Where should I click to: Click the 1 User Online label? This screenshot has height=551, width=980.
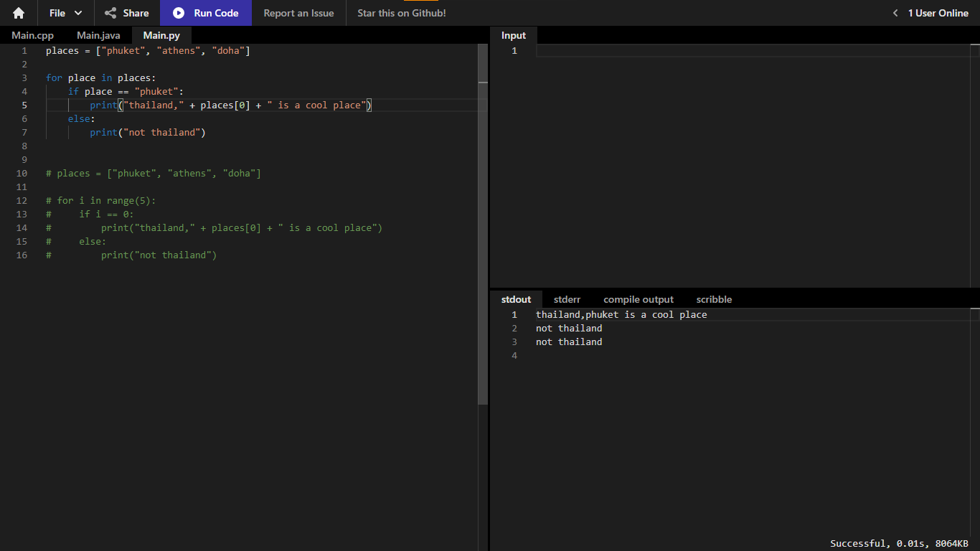(x=938, y=13)
